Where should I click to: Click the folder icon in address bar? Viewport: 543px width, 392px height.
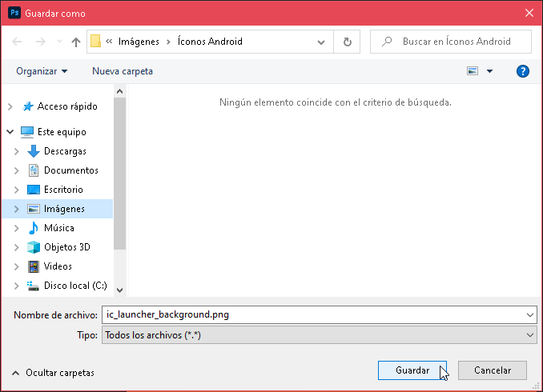point(95,42)
